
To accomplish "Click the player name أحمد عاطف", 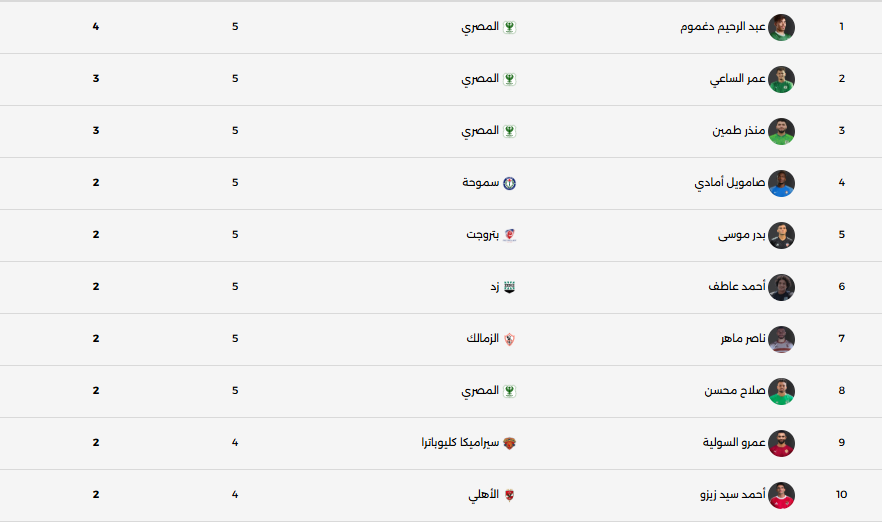I will (736, 287).
